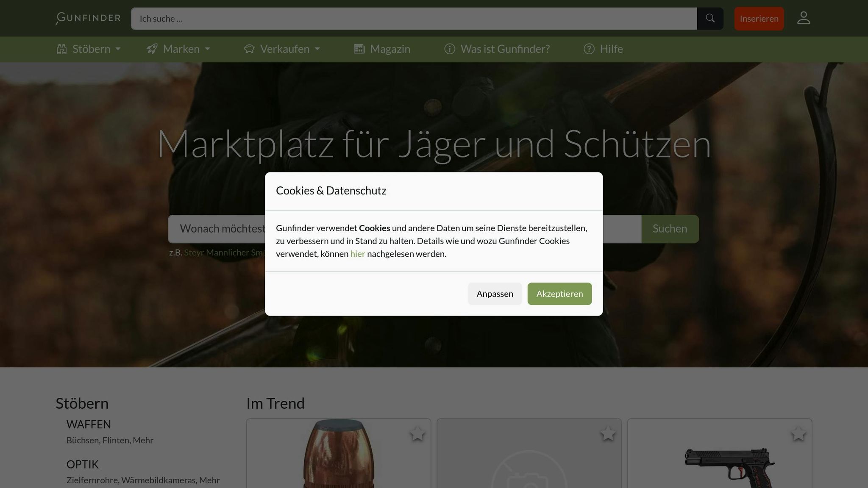Open the WAFFEN category

click(x=89, y=424)
